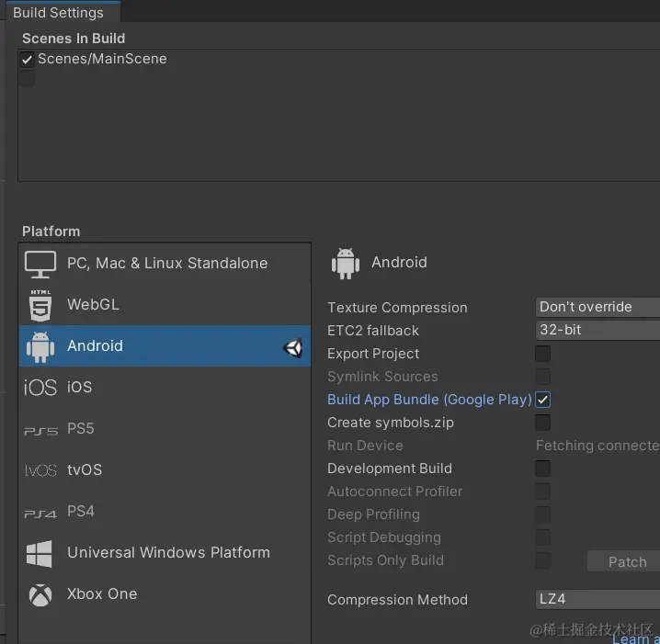Click the Create symbols.zip label

pyautogui.click(x=391, y=423)
